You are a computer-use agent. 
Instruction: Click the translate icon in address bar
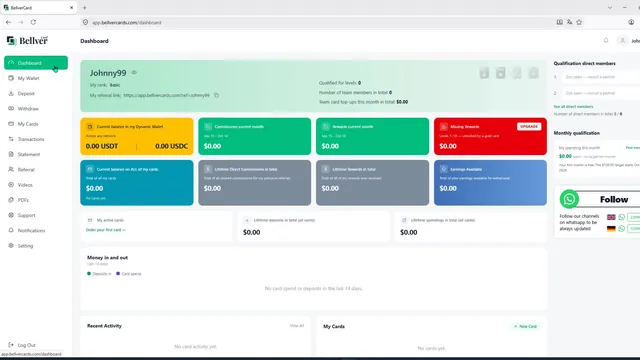569,22
